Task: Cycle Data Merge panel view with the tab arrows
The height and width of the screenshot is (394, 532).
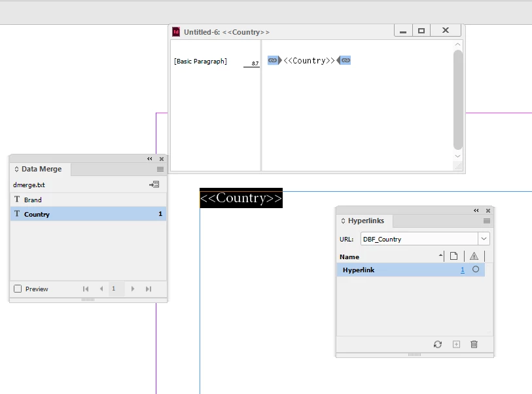Action: (x=16, y=169)
